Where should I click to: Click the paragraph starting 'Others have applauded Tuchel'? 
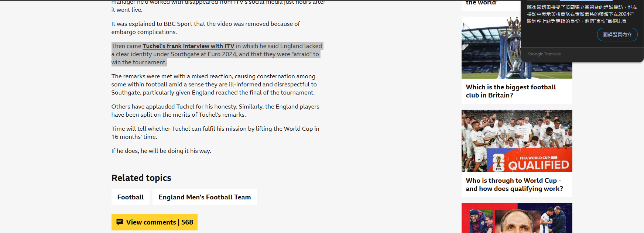pos(215,111)
